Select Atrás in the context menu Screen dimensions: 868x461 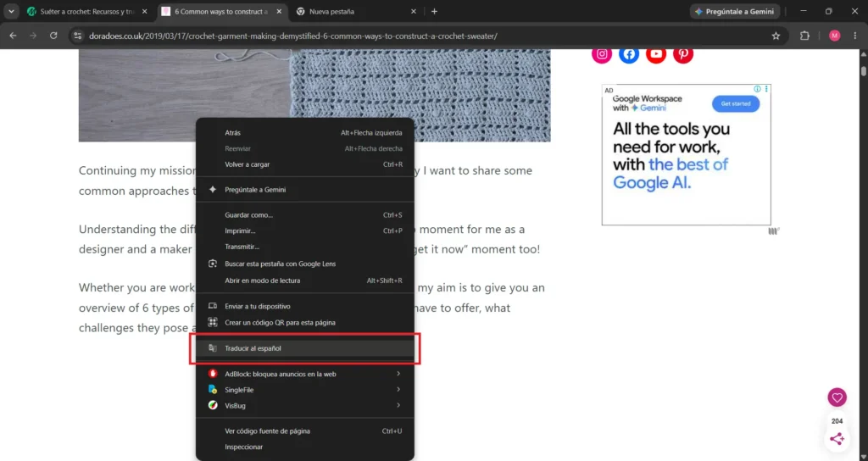305,133
